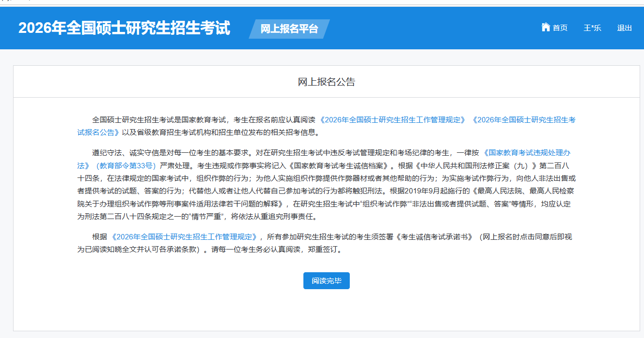Image resolution: width=644 pixels, height=338 pixels.
Task: Click the （教育部令第33号） link text
Action: coord(124,166)
